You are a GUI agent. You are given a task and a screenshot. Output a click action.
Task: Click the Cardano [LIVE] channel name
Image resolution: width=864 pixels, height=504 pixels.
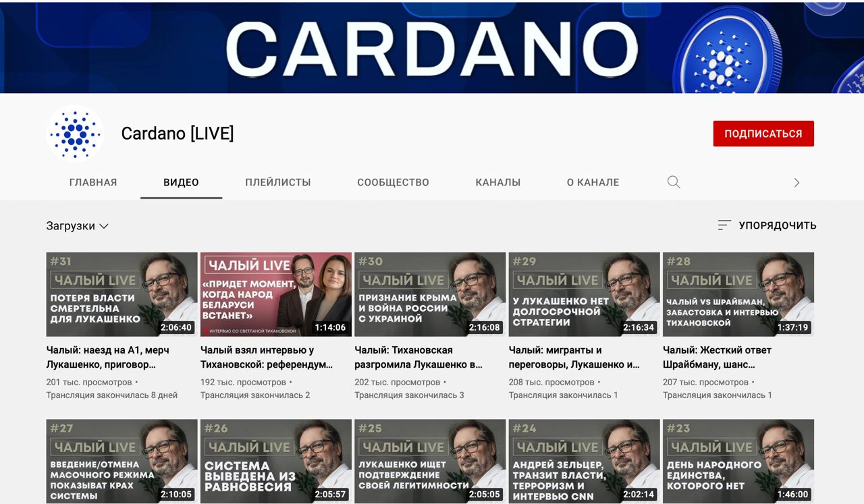coord(178,134)
